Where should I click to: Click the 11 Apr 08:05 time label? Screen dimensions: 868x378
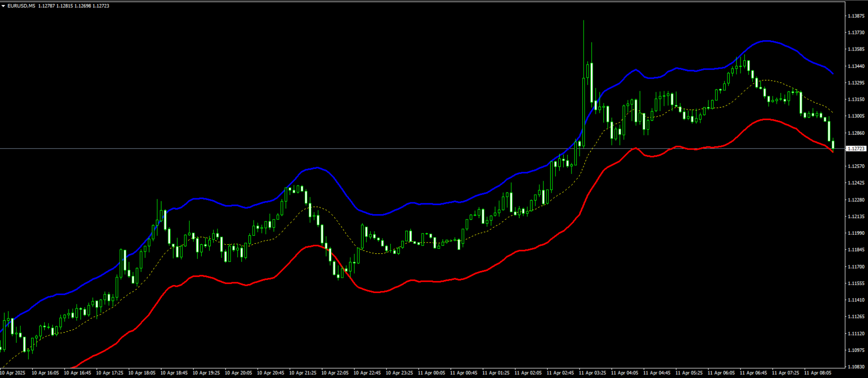tap(817, 373)
